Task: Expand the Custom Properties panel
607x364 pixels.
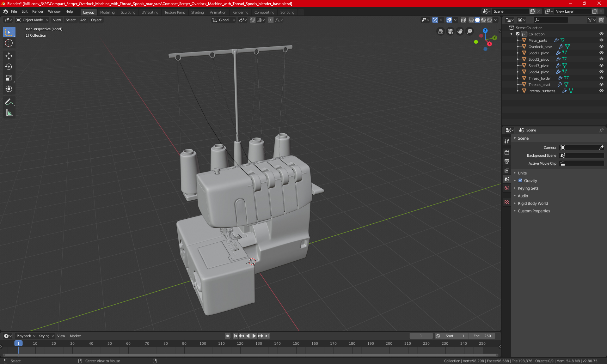Action: click(x=534, y=211)
